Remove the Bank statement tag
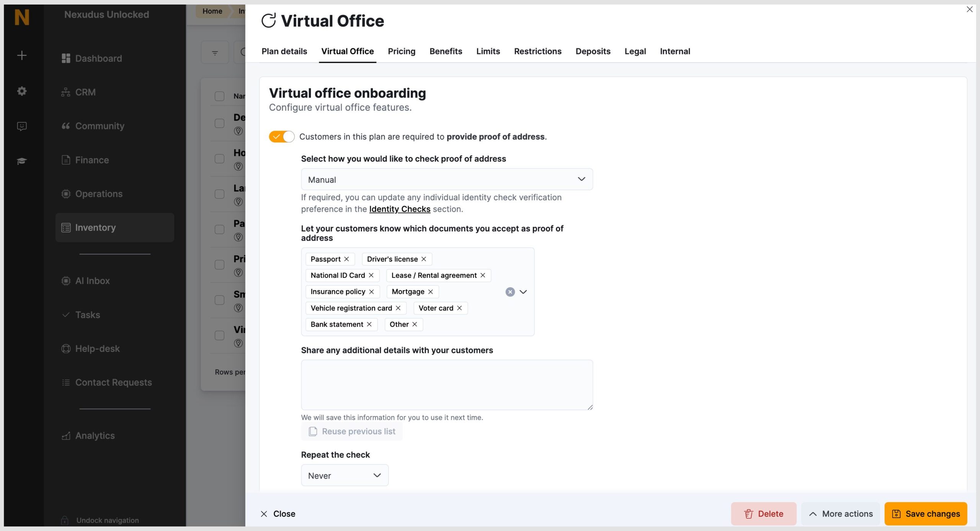Viewport: 980px width, 531px height. coord(369,324)
